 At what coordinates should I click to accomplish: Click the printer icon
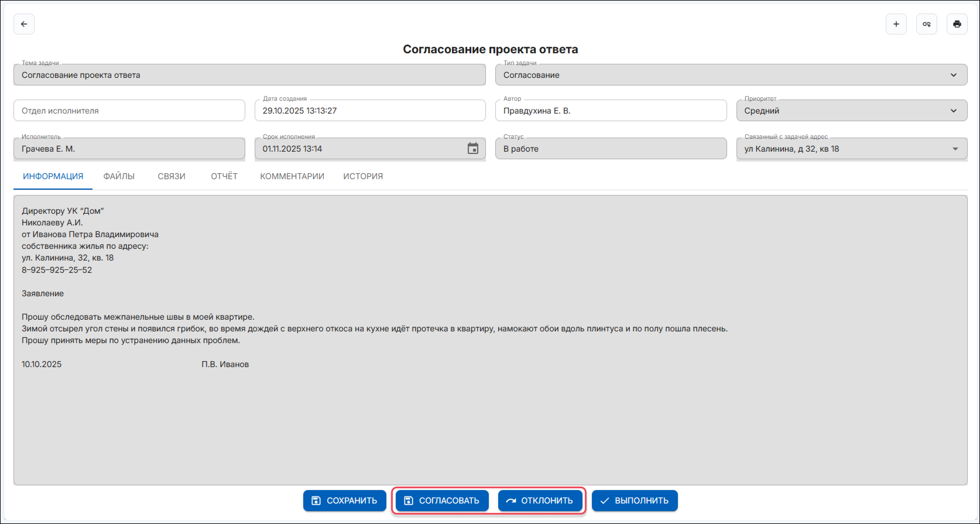pyautogui.click(x=957, y=24)
